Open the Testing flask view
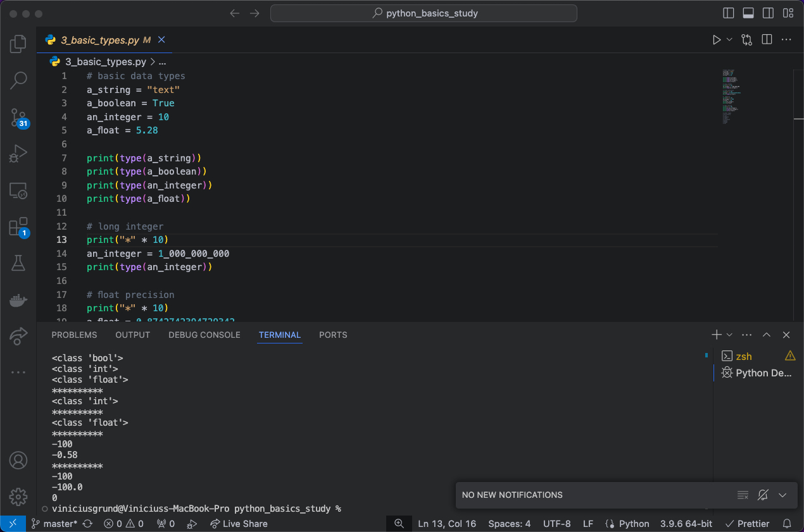The width and height of the screenshot is (804, 532). [x=18, y=263]
